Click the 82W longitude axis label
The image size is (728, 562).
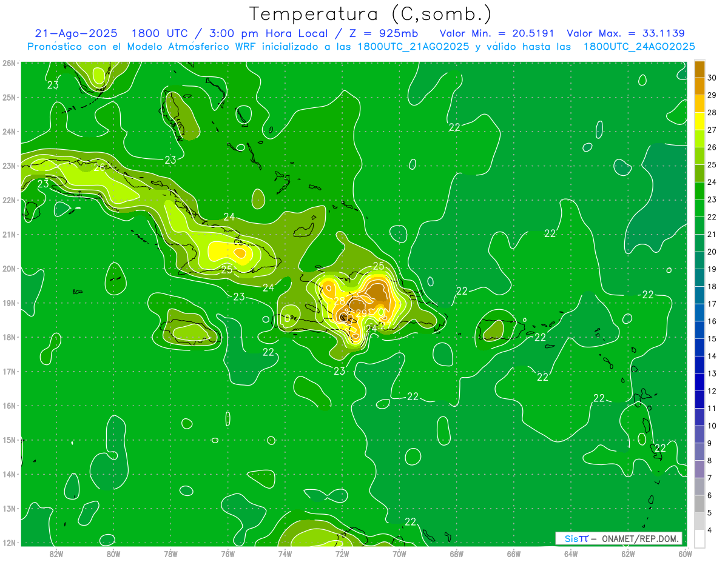56,554
